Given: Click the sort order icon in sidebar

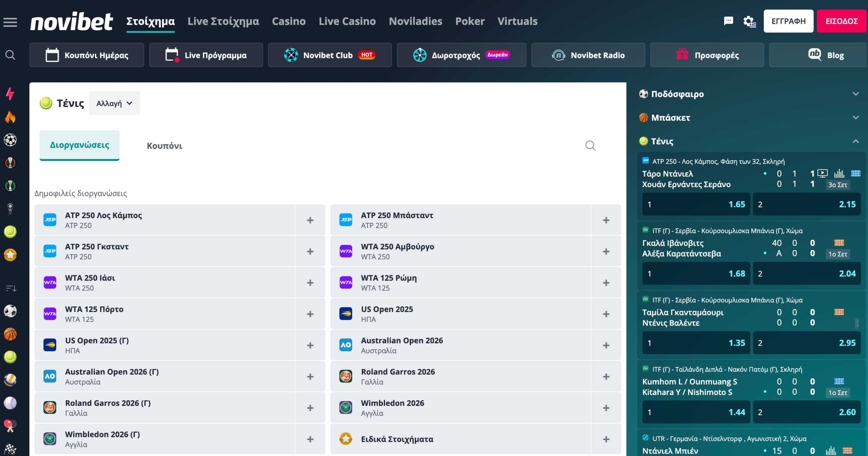Looking at the screenshot, I should [11, 288].
